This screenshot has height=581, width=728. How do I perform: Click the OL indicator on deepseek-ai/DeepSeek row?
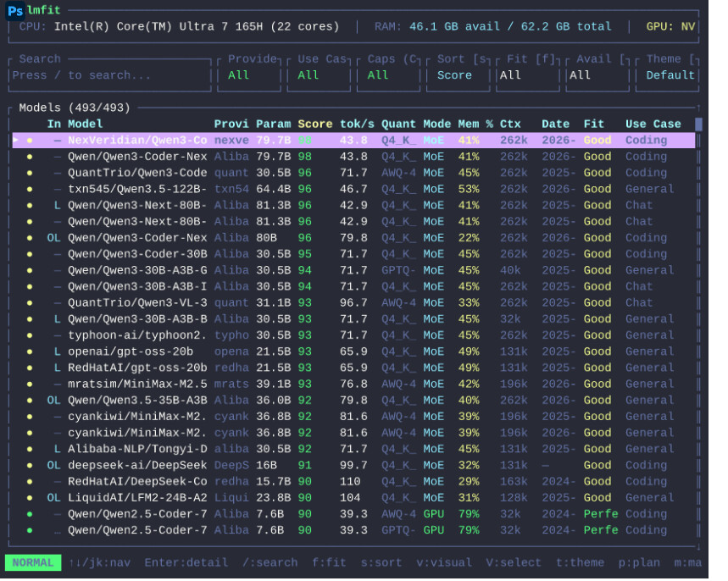(53, 466)
